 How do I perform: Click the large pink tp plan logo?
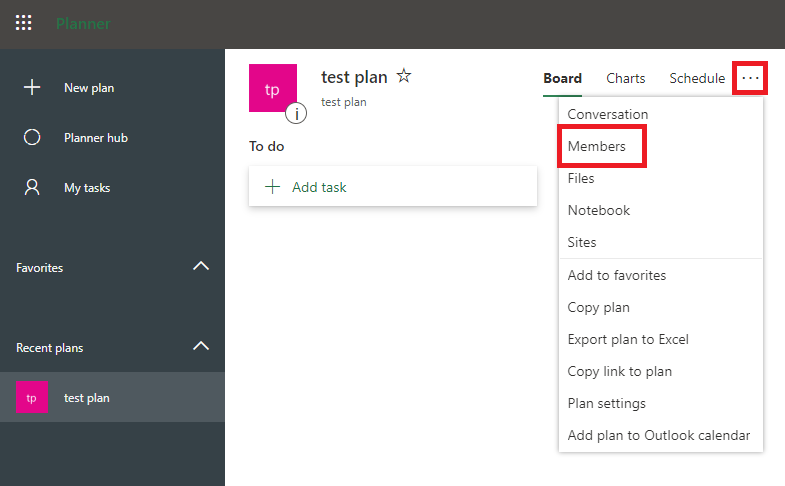tap(273, 88)
